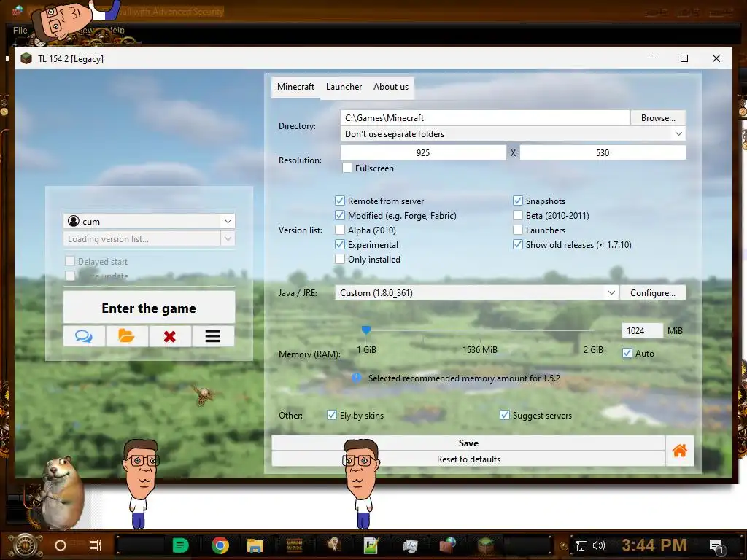Open the Don't use separate folders dropdown
This screenshot has height=560, width=747.
pyautogui.click(x=513, y=134)
